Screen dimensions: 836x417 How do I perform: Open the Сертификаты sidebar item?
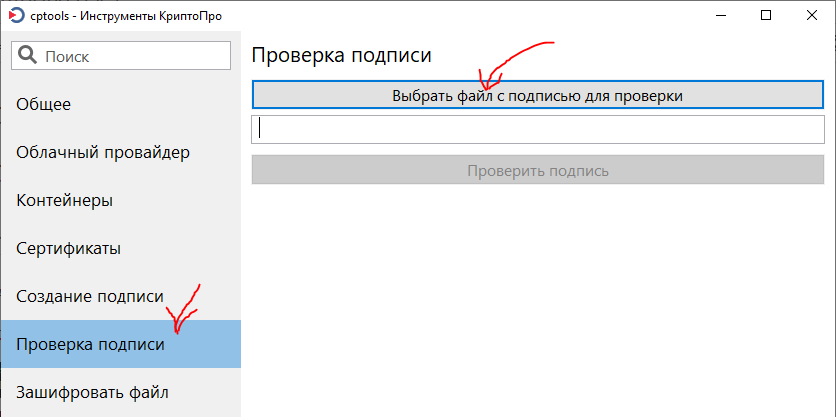coord(68,248)
